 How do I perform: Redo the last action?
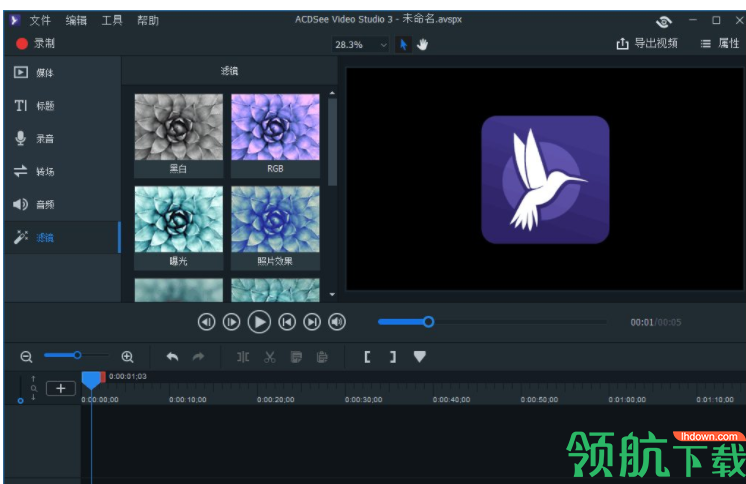[x=198, y=356]
